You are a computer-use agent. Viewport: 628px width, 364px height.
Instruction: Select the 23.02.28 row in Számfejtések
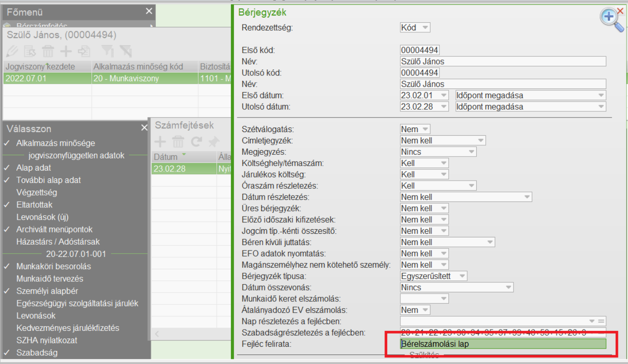(191, 169)
